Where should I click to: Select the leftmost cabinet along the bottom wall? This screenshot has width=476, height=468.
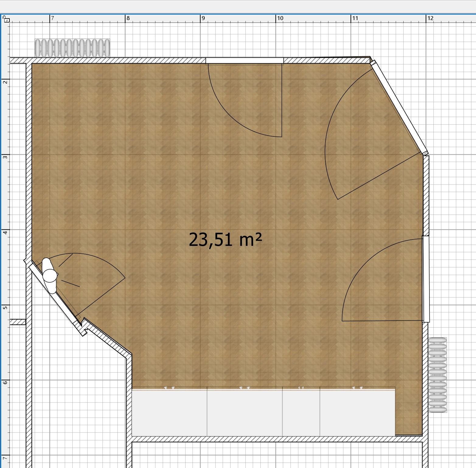click(x=169, y=413)
